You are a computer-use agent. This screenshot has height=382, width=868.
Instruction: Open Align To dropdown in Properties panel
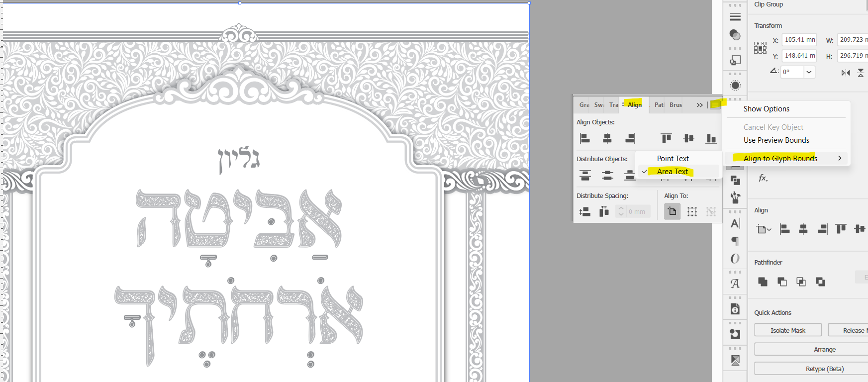click(764, 229)
